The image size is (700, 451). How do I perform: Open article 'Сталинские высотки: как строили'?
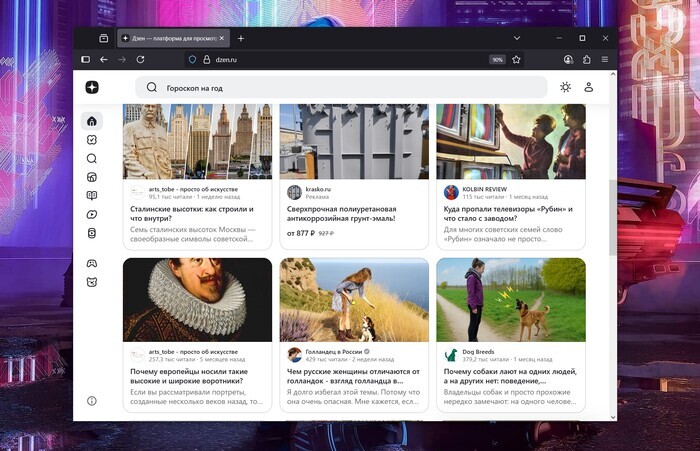point(192,214)
